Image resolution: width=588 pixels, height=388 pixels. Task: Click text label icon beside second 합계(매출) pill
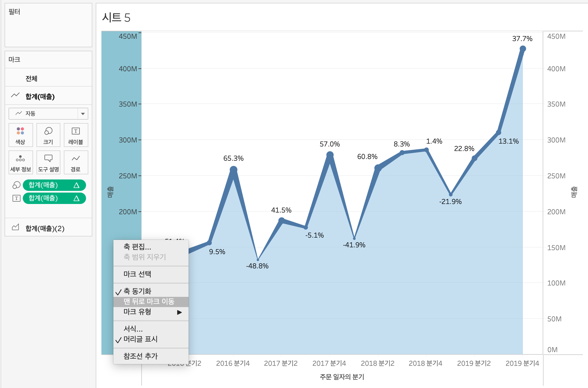[17, 198]
